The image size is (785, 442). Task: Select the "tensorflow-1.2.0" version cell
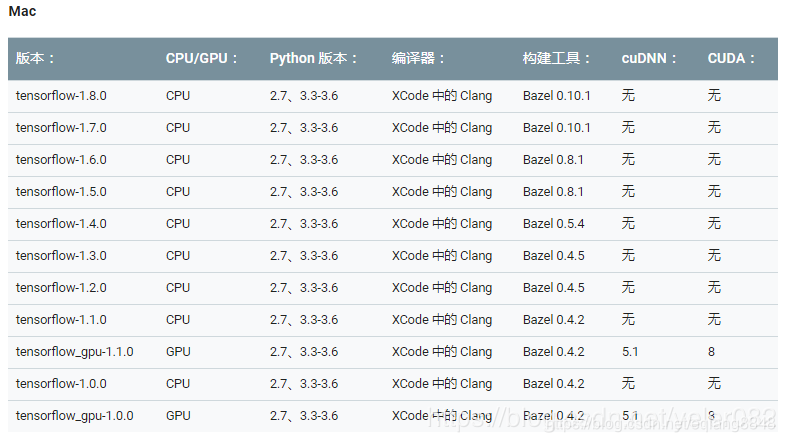click(61, 288)
